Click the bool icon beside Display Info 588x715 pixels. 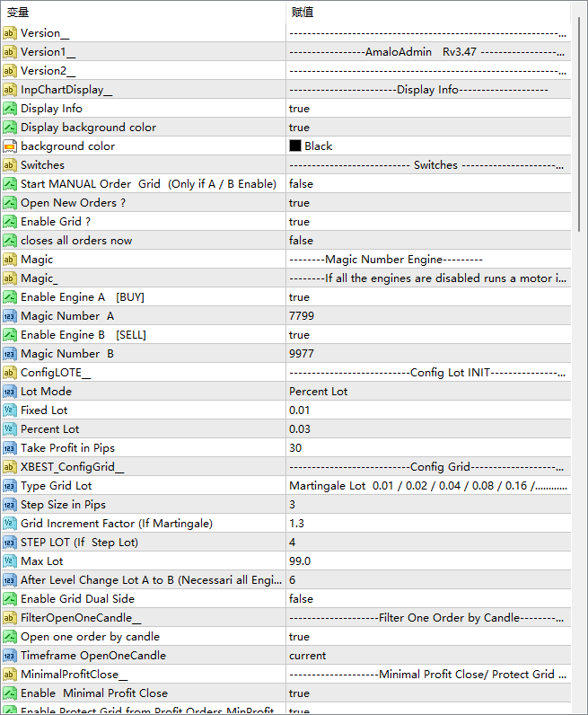click(10, 109)
